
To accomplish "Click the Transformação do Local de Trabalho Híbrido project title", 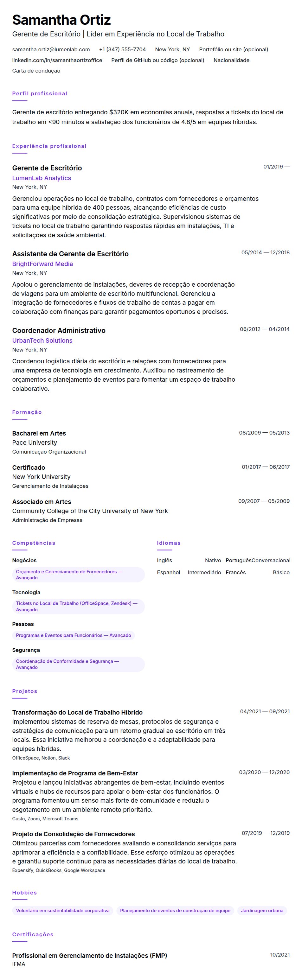I will [77, 713].
